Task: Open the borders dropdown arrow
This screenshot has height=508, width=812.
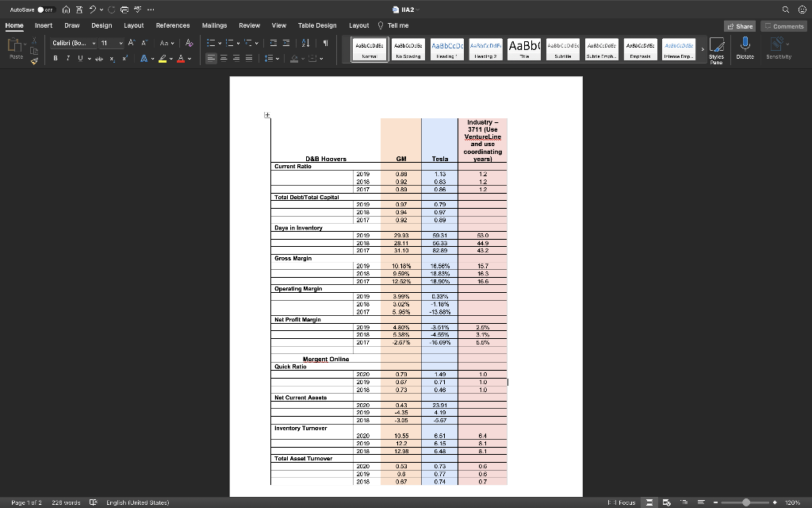Action: coord(321,59)
